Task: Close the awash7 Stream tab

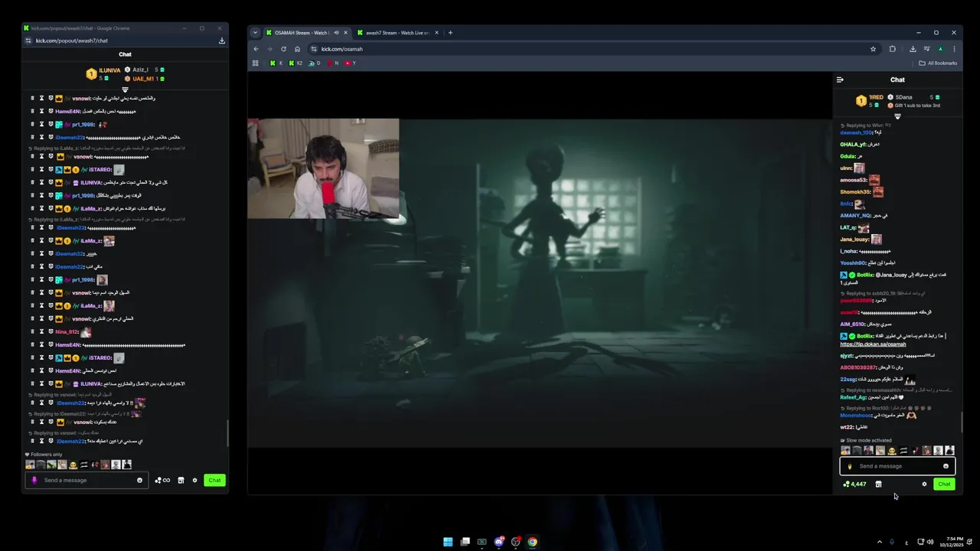Action: pyautogui.click(x=437, y=33)
